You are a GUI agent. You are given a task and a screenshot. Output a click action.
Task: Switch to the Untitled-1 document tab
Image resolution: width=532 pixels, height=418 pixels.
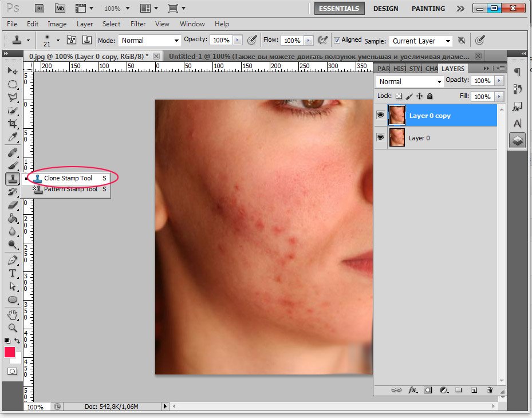click(x=319, y=57)
